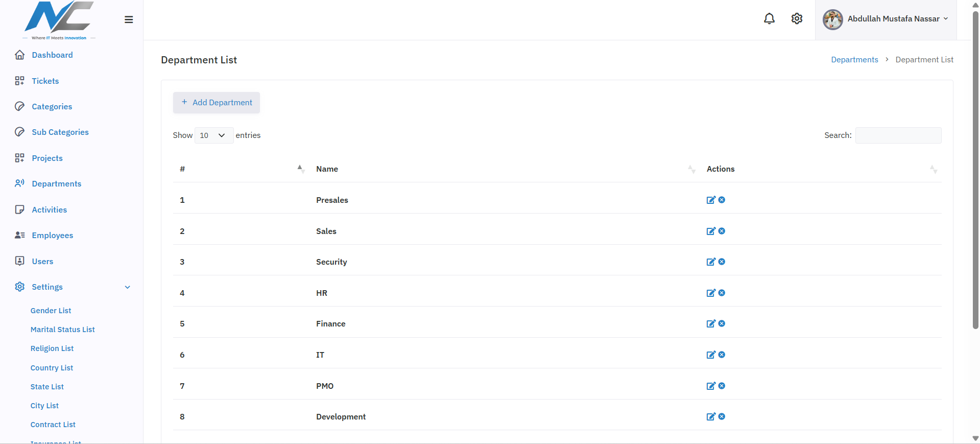Click the NC company logo
The image size is (980, 444).
(x=59, y=20)
